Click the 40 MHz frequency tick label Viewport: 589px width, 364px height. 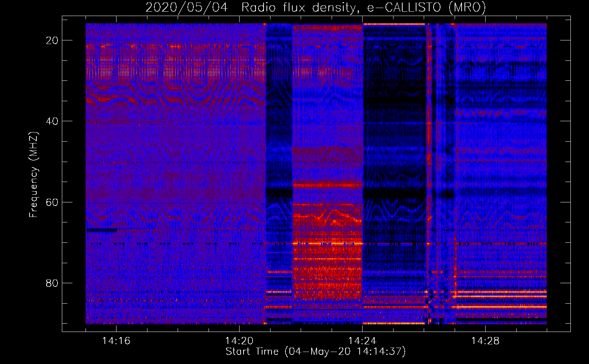pos(52,121)
